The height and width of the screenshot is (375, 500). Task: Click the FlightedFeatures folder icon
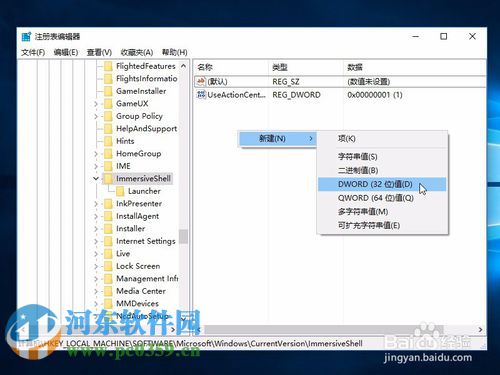tap(108, 66)
